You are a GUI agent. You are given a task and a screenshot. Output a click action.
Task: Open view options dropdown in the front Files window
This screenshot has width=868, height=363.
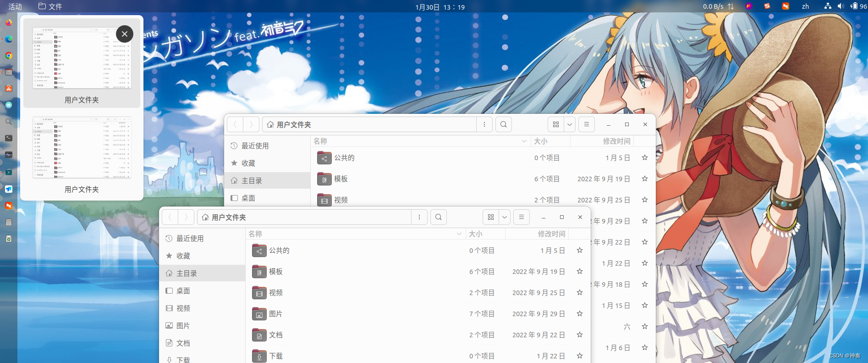click(x=505, y=217)
